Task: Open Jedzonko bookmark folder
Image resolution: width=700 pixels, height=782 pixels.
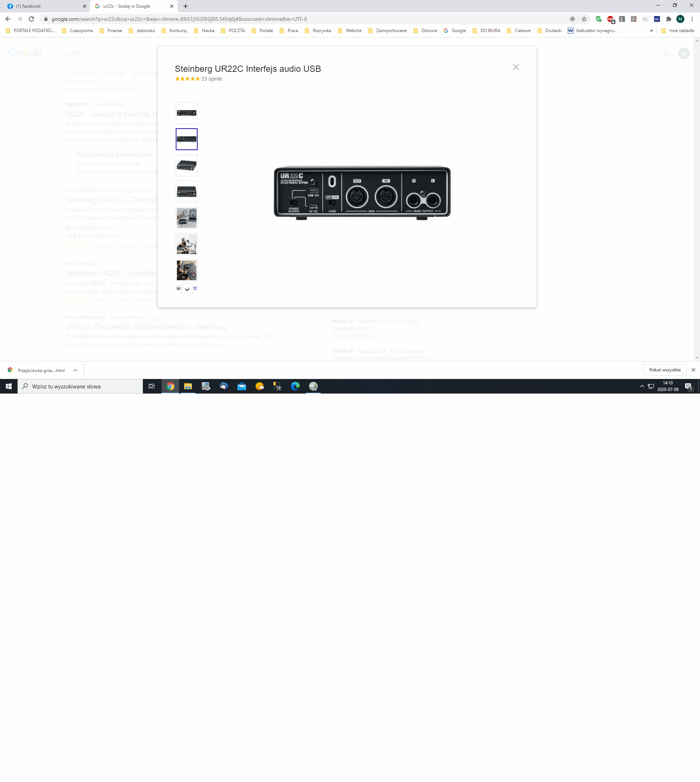Action: click(x=141, y=31)
